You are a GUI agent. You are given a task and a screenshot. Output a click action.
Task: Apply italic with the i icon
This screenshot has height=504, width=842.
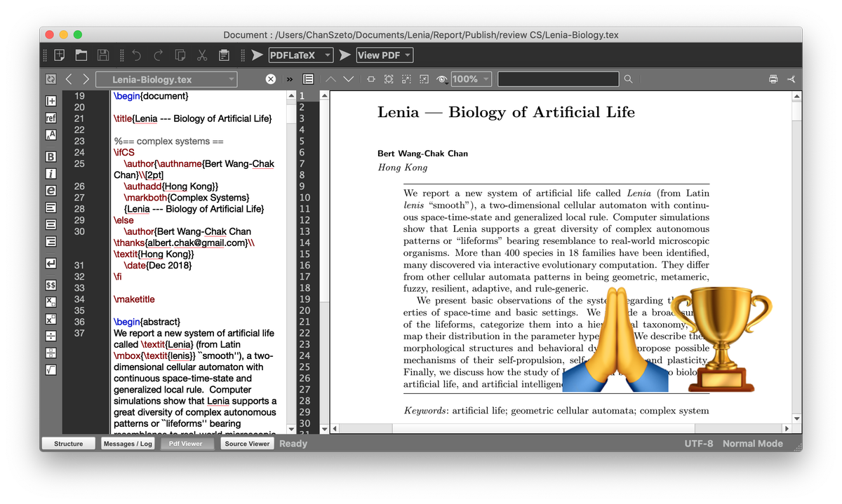[51, 173]
